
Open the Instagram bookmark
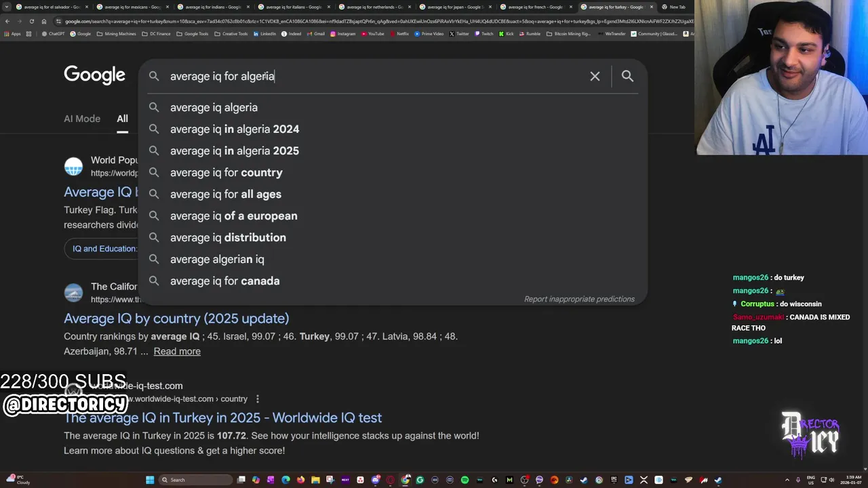coord(343,34)
